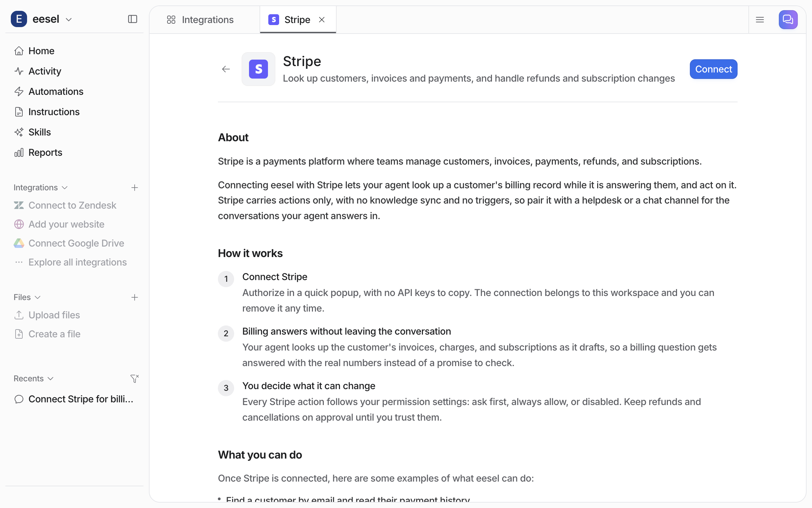
Task: Click the Reports bar chart icon
Action: pos(19,152)
